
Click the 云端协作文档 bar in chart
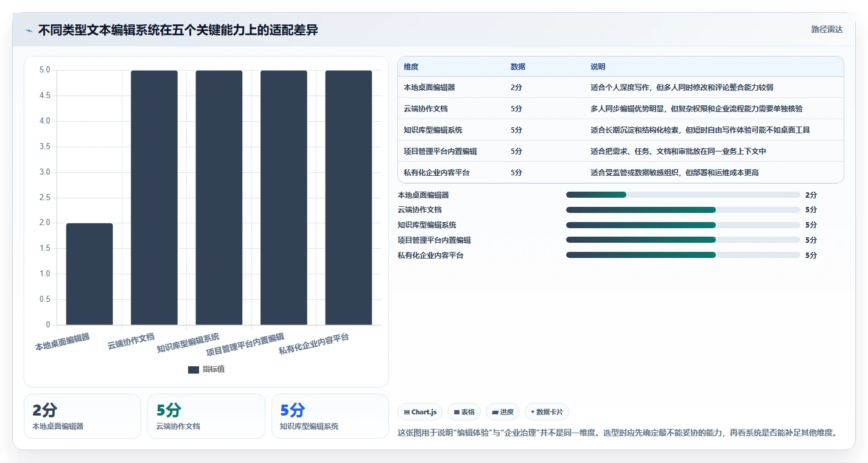click(154, 198)
